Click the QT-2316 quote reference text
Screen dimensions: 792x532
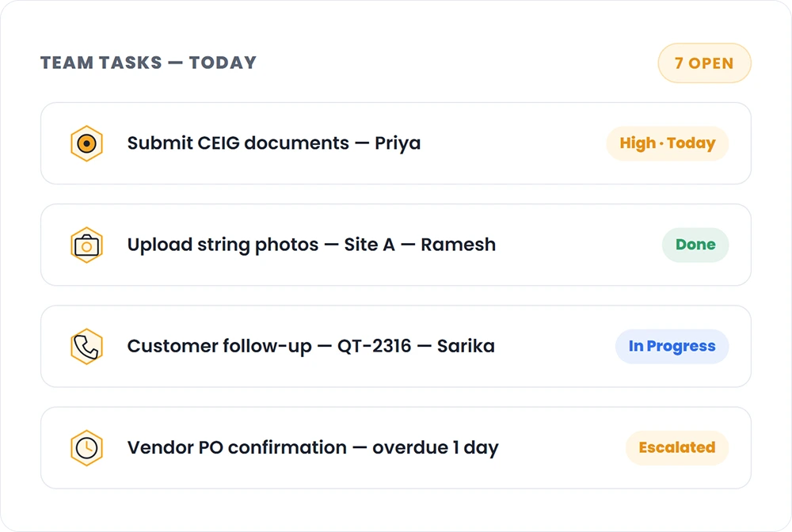(375, 346)
